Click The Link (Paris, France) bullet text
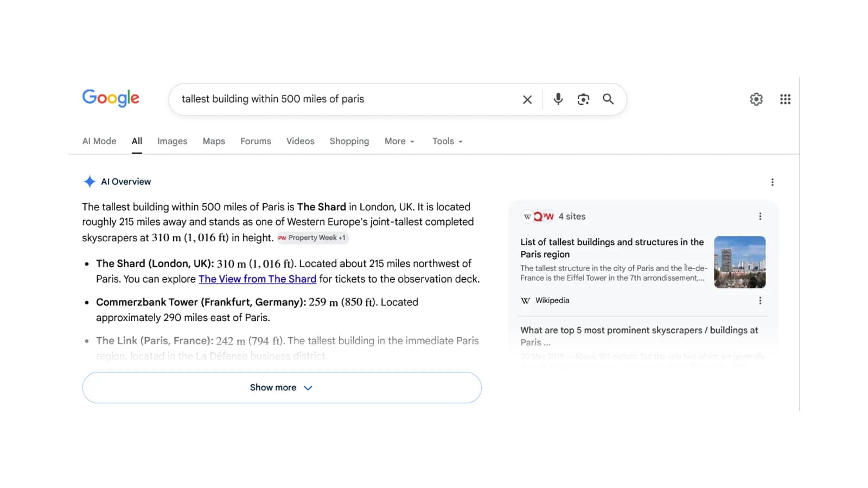868x488 pixels. point(288,348)
